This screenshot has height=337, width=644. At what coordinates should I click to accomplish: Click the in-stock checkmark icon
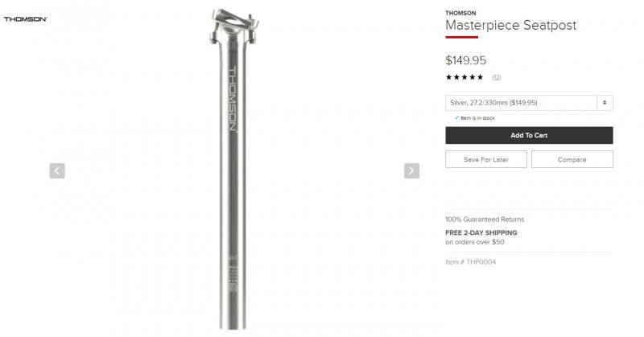(456, 117)
